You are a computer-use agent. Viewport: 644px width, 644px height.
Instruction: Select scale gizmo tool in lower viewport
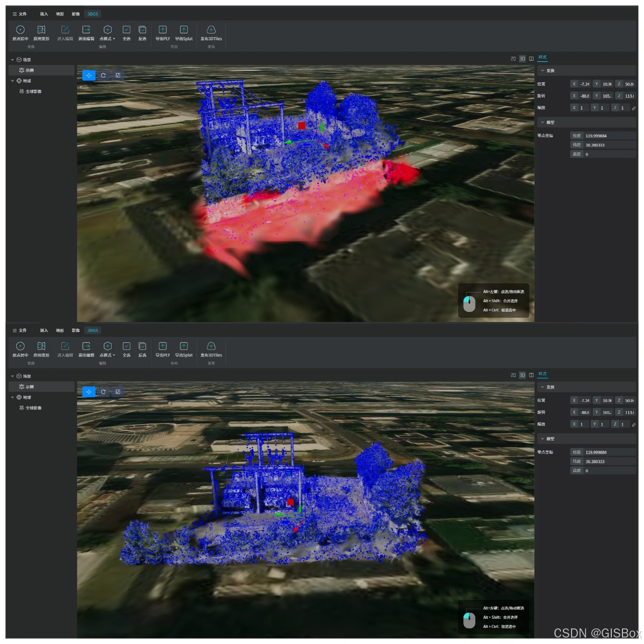click(x=118, y=392)
